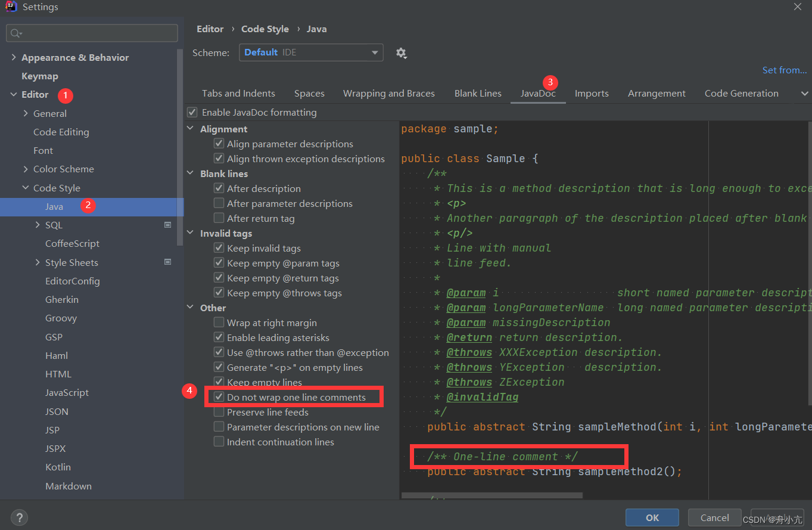The width and height of the screenshot is (812, 530).
Task: Switch to the Imports tab
Action: [x=592, y=94]
